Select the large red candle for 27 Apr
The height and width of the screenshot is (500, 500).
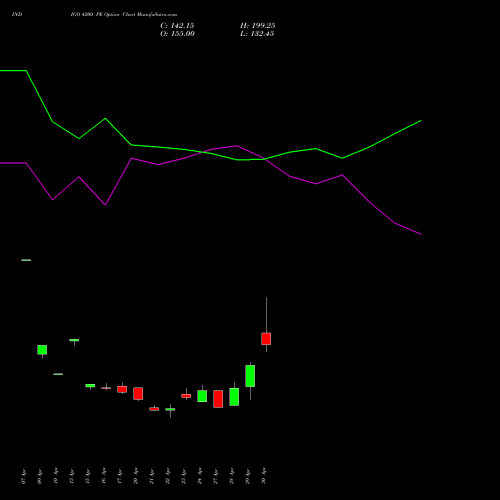tap(218, 399)
